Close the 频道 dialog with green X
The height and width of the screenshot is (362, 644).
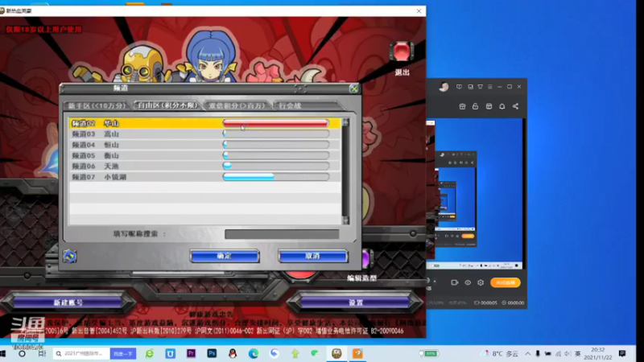tap(354, 88)
